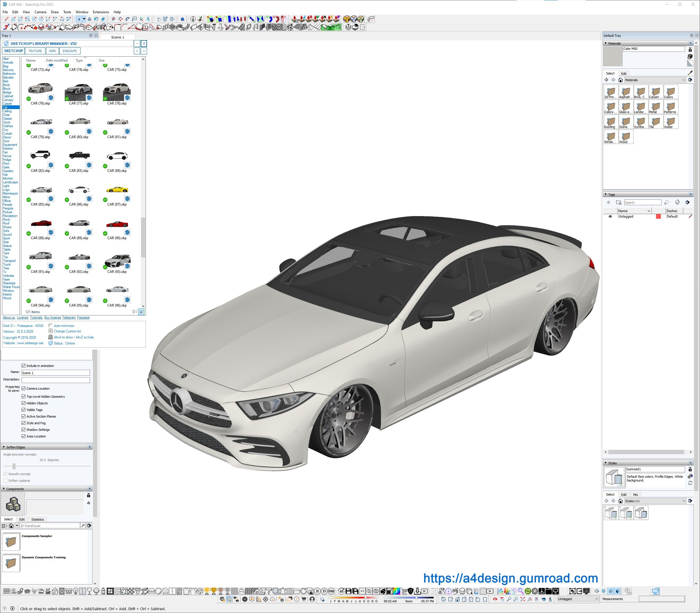
Task: Collapse the Soften Edges panel
Action: [x=4, y=447]
